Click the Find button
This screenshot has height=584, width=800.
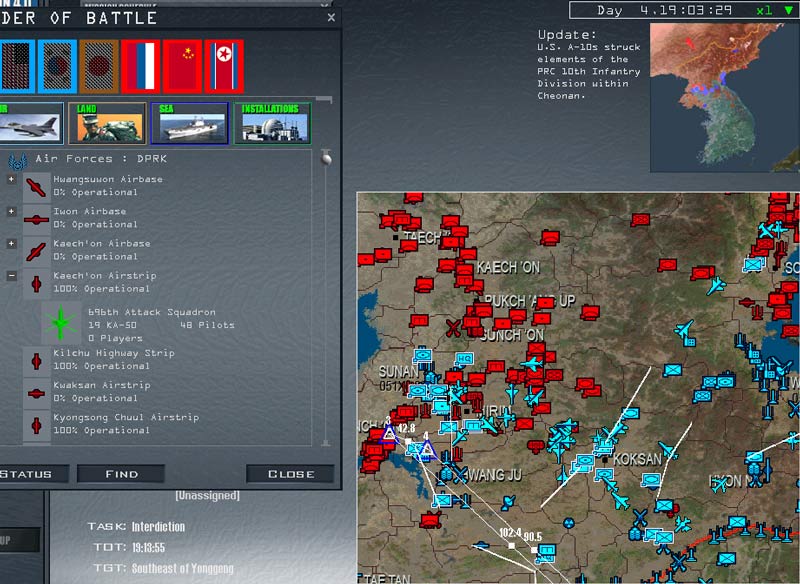[121, 474]
